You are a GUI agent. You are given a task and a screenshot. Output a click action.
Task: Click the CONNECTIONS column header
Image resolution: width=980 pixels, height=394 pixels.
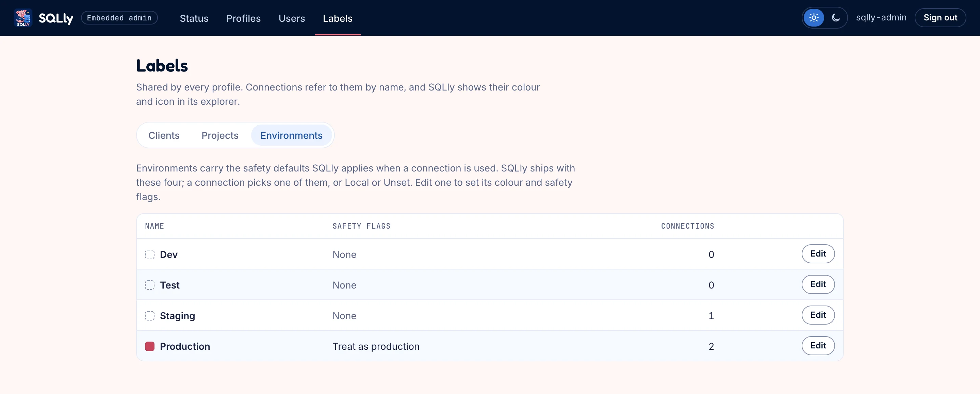[x=687, y=226]
